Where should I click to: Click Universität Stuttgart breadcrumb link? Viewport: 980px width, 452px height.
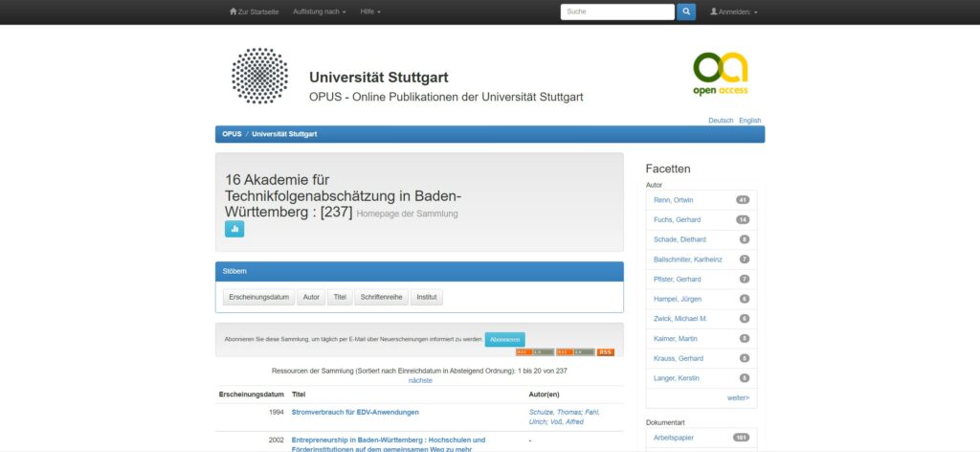284,134
